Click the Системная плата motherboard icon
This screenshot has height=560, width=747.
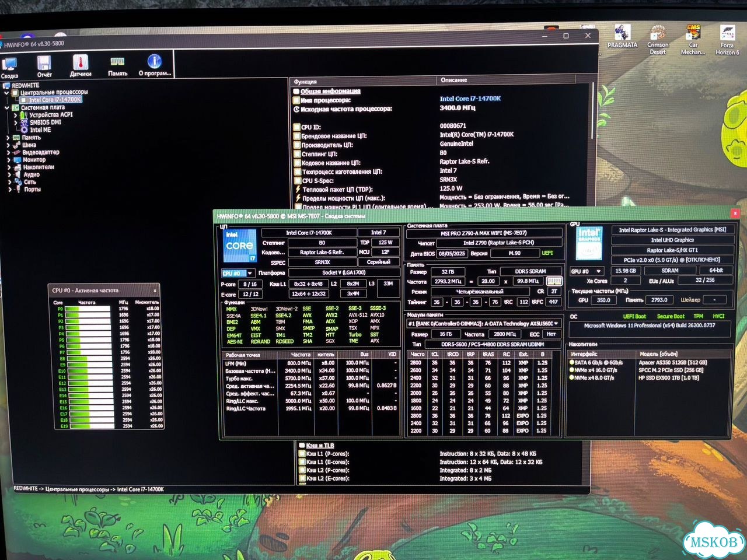(x=16, y=107)
